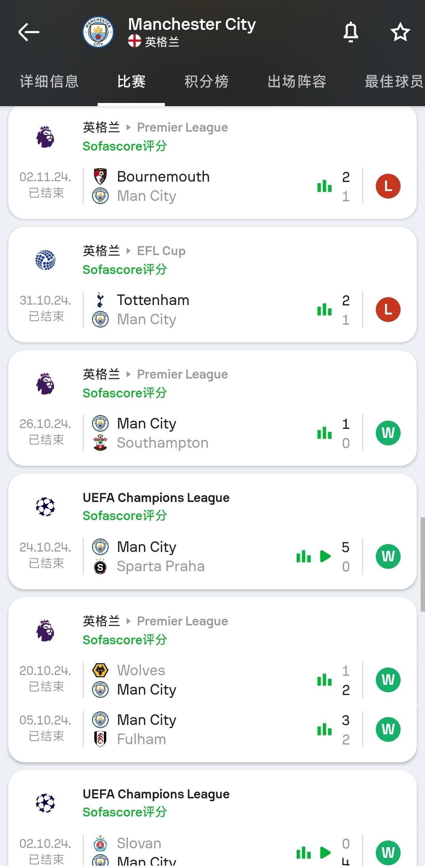This screenshot has width=425, height=868.
Task: Enable notifications with the bell icon
Action: (x=351, y=32)
